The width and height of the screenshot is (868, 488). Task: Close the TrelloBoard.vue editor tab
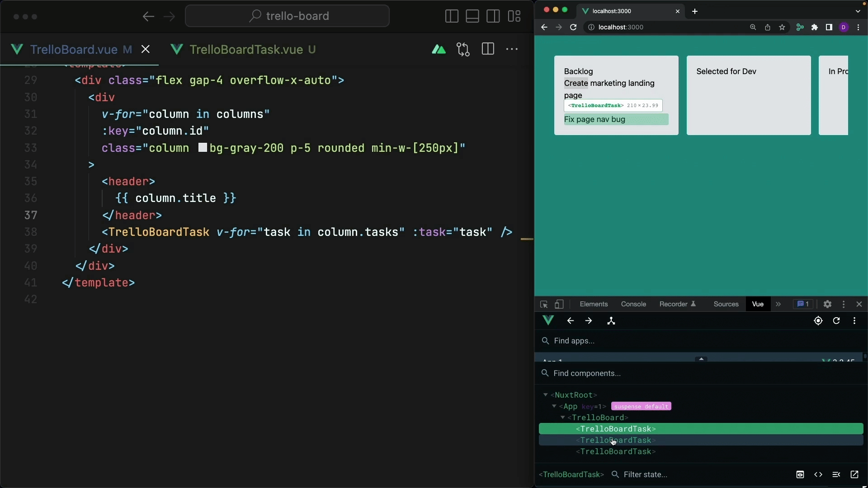pos(146,49)
